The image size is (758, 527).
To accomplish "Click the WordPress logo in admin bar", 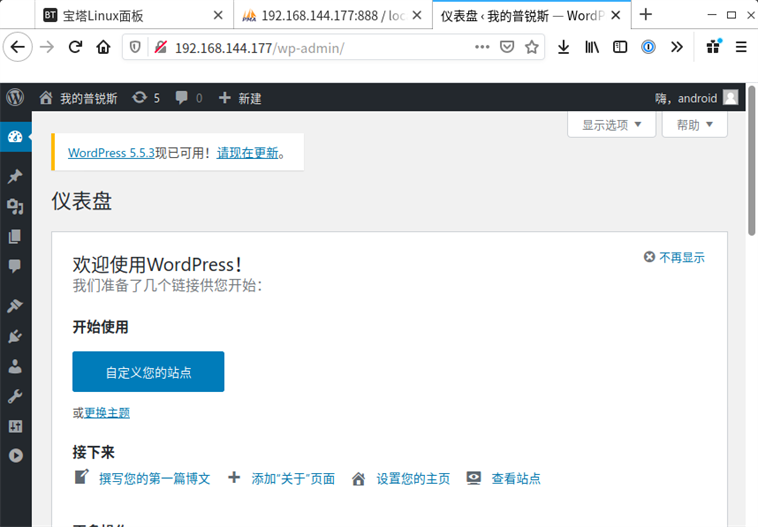I will pos(15,98).
